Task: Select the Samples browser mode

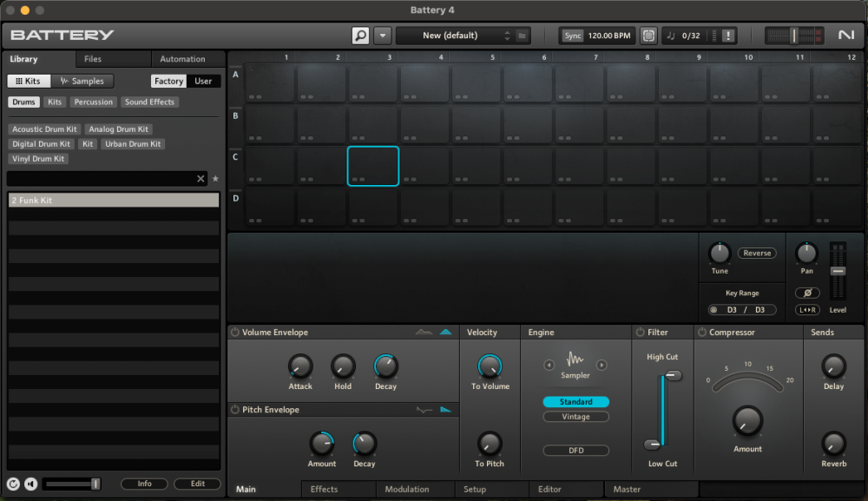Action: click(82, 81)
